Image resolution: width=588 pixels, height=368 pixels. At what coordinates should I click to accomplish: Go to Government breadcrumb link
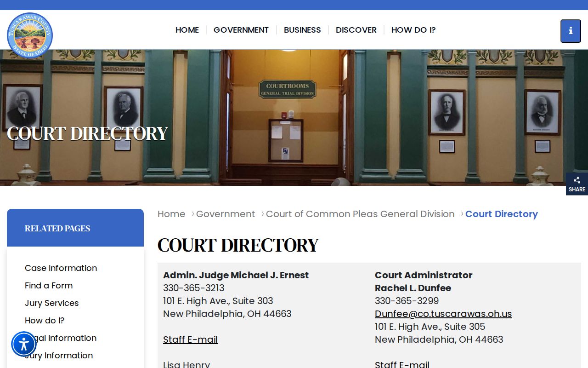(226, 214)
